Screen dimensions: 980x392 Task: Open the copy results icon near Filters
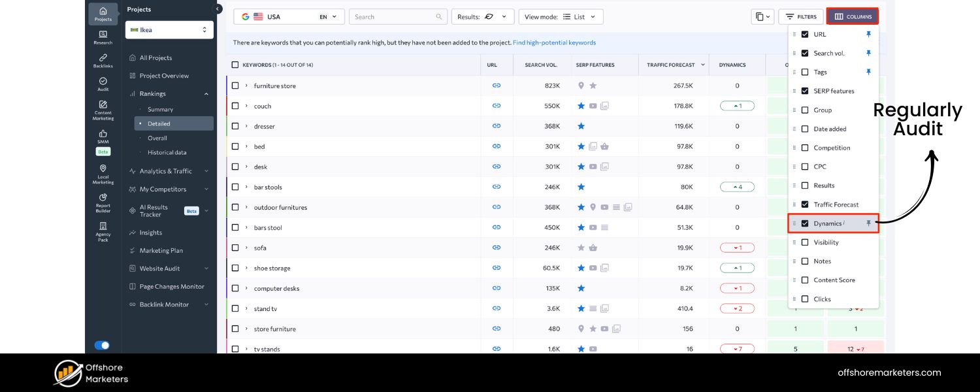click(x=760, y=16)
